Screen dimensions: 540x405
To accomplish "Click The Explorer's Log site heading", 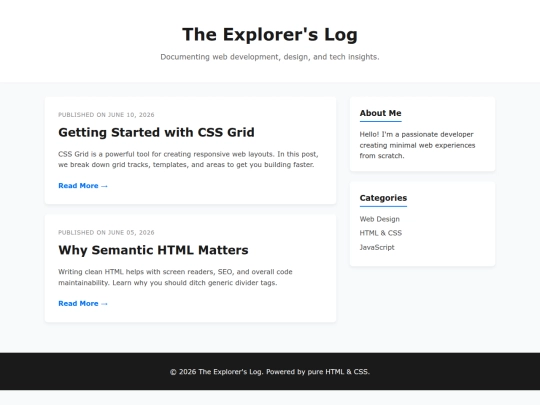I will point(270,34).
